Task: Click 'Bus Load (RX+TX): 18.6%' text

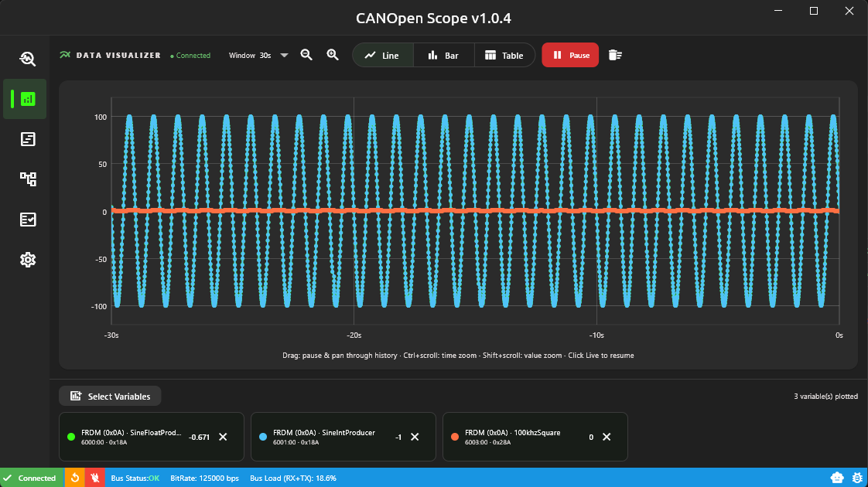Action: [293, 478]
